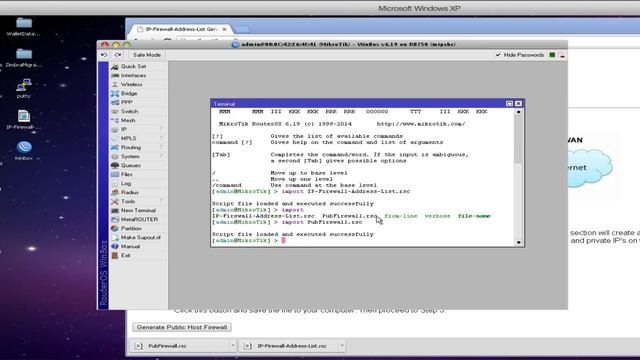Switch to IP-Firewall-Address-List browser tab
Image resolution: width=640 pixels, height=360 pixels.
pos(181,29)
